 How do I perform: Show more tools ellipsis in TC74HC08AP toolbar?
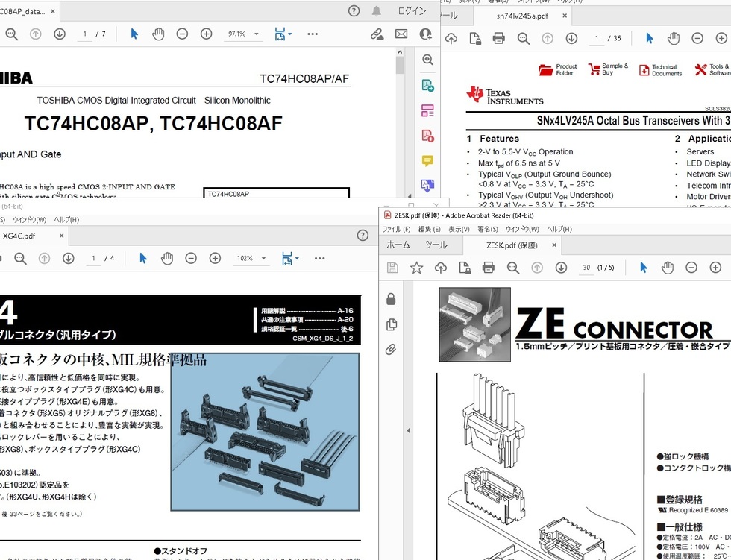click(313, 34)
